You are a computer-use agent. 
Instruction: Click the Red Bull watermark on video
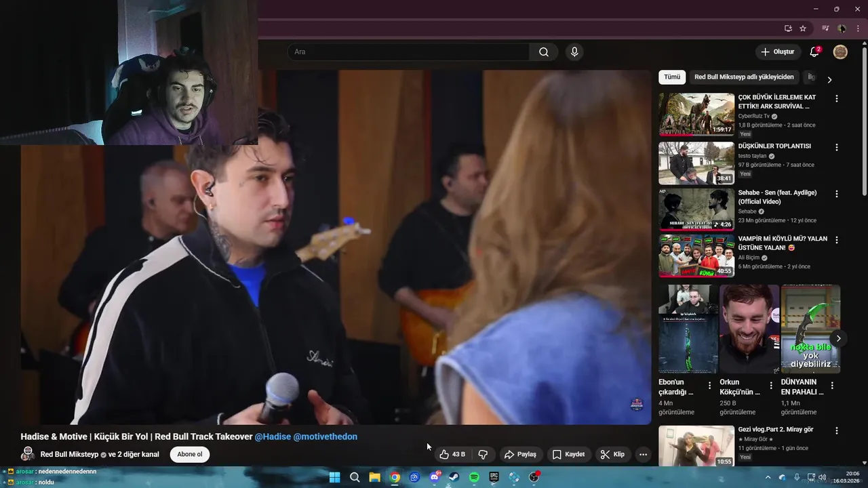click(x=636, y=405)
